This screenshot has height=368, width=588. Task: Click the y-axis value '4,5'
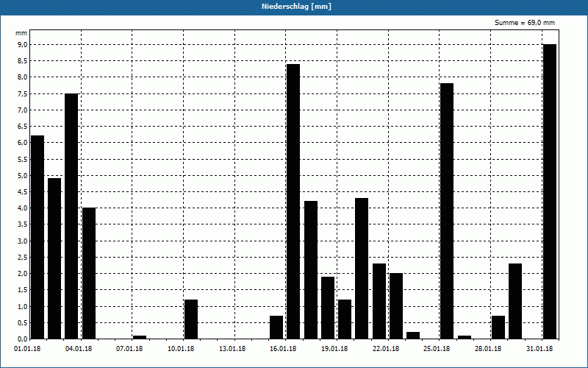click(x=23, y=192)
